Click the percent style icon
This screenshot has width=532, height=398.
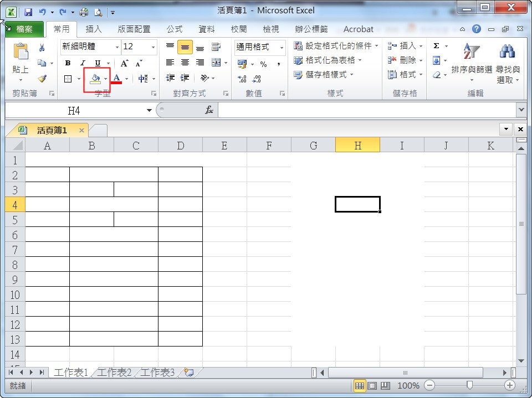[263, 64]
